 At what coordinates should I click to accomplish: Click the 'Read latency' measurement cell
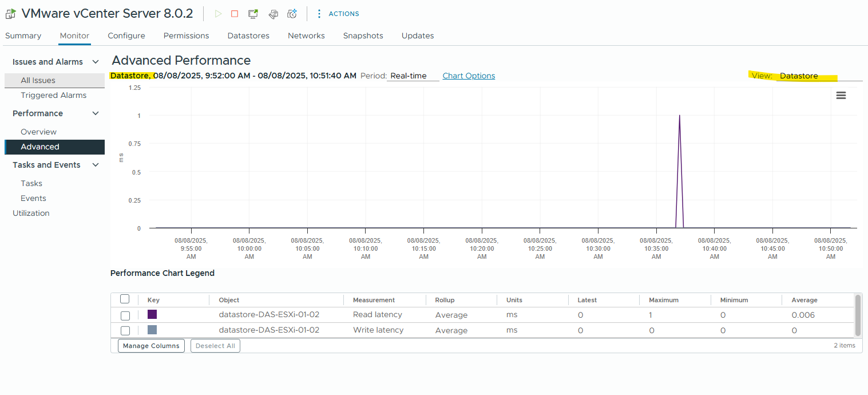(x=378, y=314)
